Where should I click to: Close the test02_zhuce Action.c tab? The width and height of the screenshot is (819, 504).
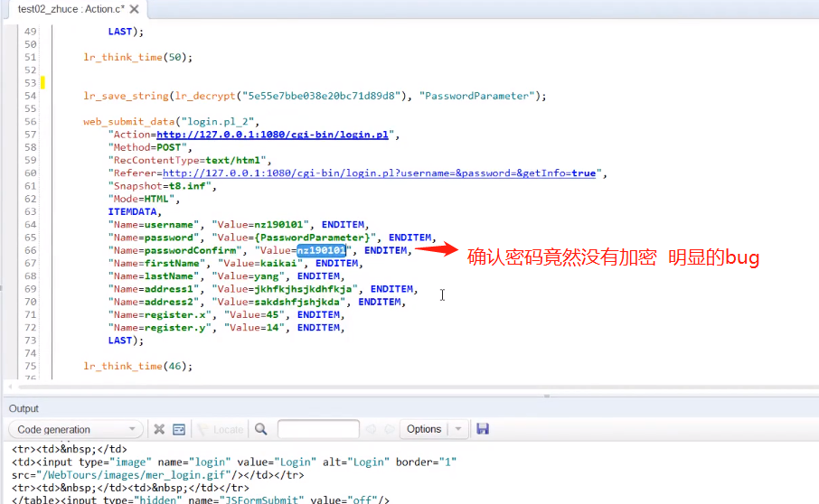(x=134, y=9)
